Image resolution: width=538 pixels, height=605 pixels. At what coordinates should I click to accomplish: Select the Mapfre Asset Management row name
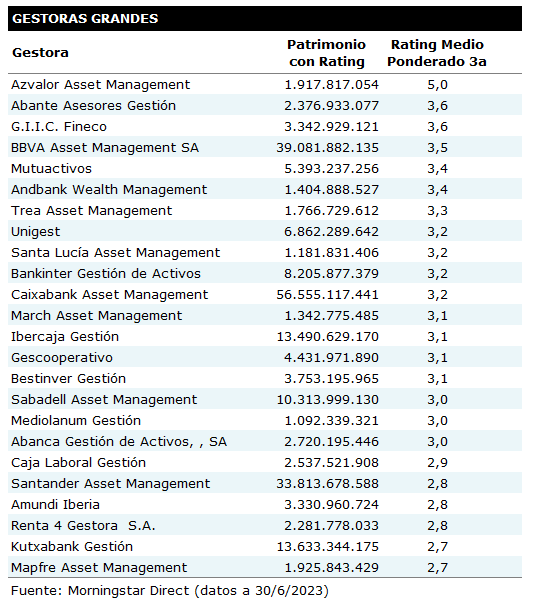99,568
